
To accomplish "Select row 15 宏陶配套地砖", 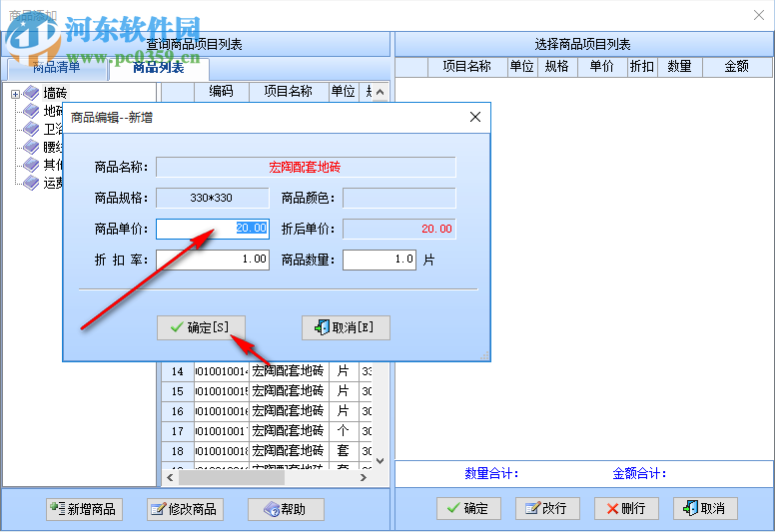I will click(x=267, y=391).
